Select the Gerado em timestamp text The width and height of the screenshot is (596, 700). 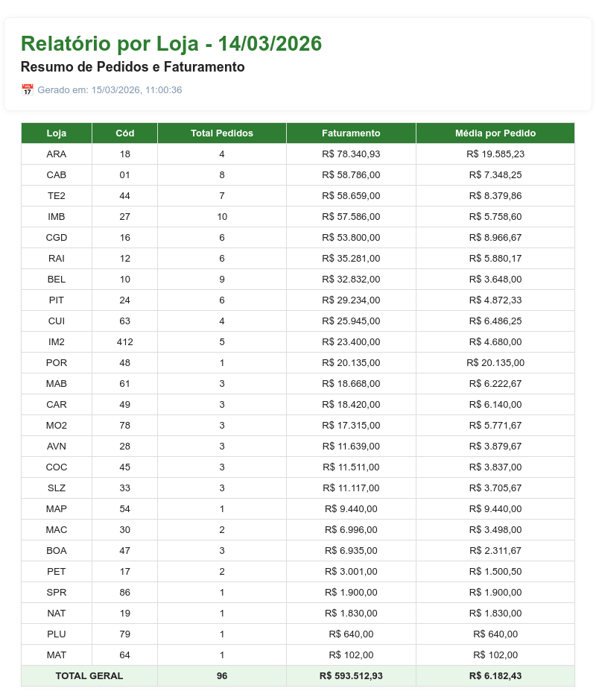[x=110, y=89]
